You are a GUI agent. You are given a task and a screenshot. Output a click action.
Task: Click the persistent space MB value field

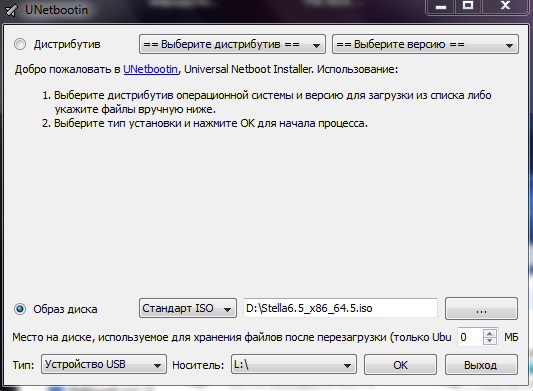coord(470,337)
